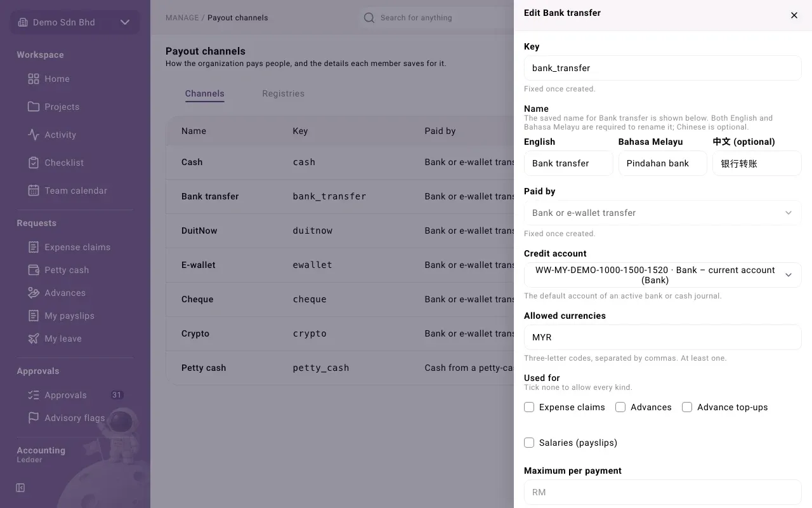Edit the Bahasa Melayu name field
This screenshot has height=508, width=812.
click(x=663, y=163)
